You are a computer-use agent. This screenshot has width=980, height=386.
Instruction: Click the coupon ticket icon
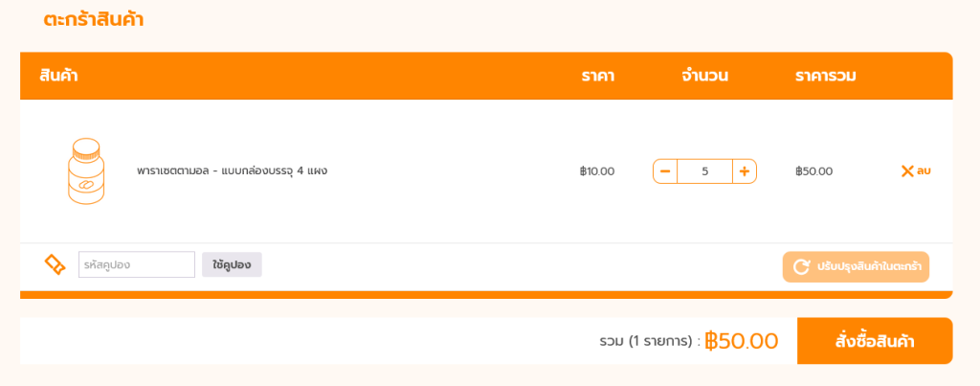[x=55, y=264]
